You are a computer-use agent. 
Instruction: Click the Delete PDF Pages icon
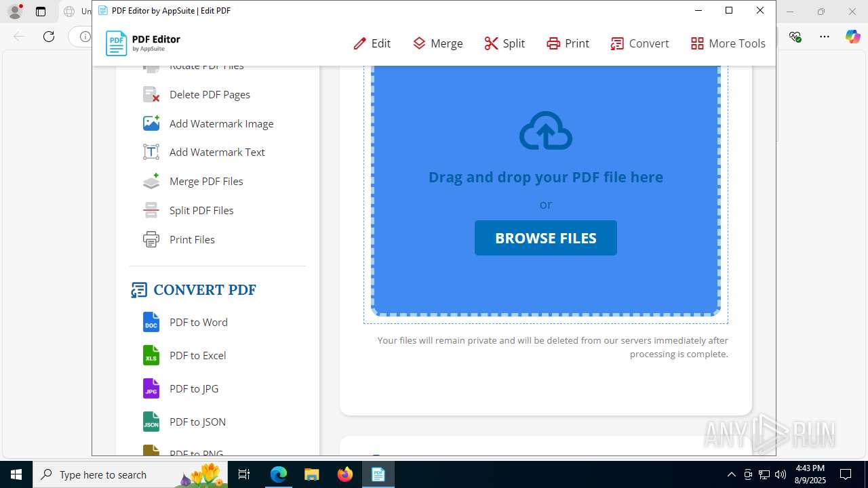click(x=151, y=94)
